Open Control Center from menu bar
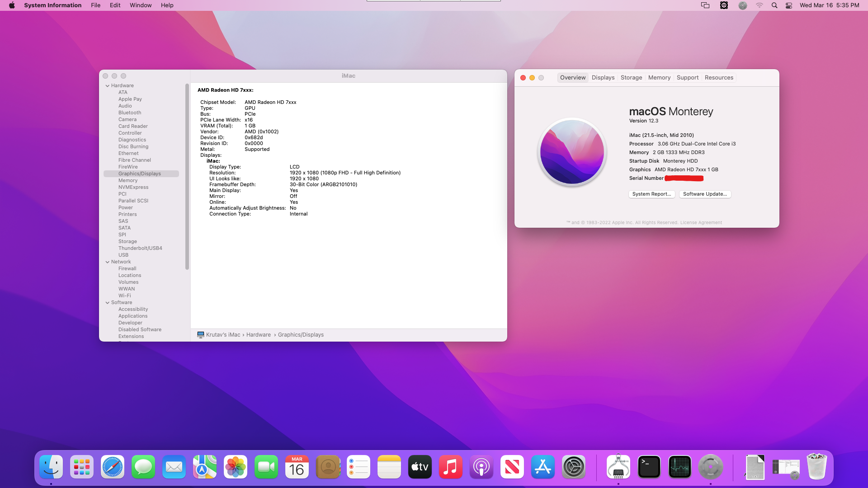 tap(789, 5)
